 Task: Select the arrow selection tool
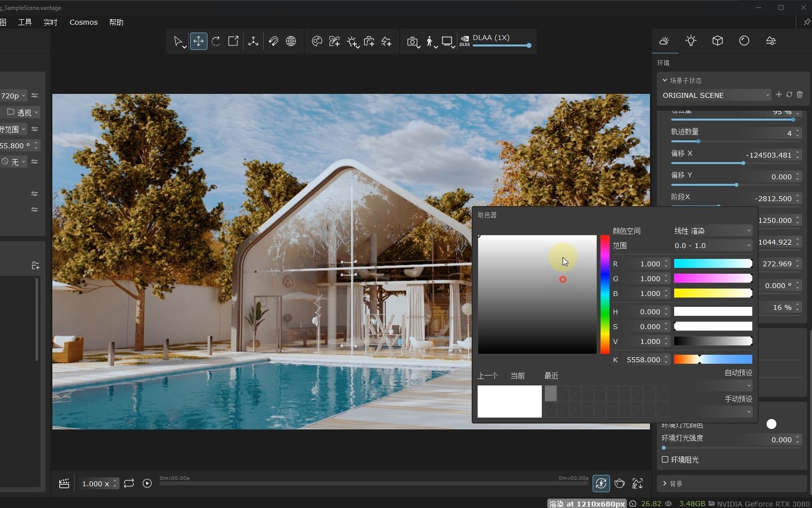178,42
